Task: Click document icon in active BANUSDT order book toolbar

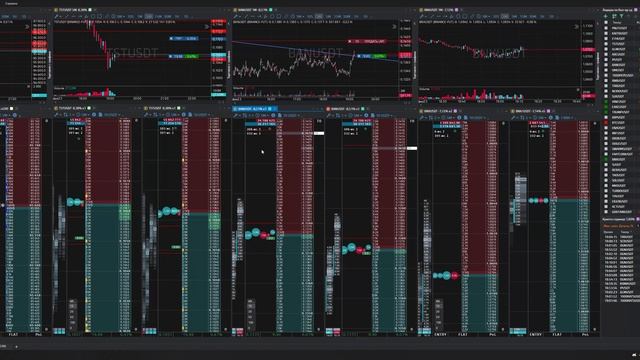Action: click(280, 116)
